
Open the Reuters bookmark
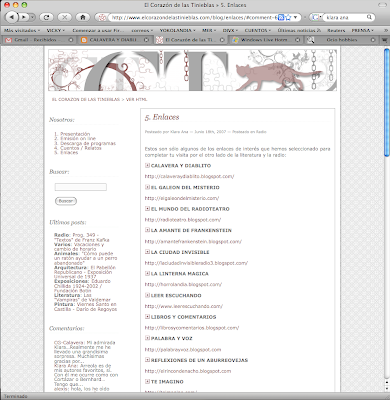(x=336, y=30)
